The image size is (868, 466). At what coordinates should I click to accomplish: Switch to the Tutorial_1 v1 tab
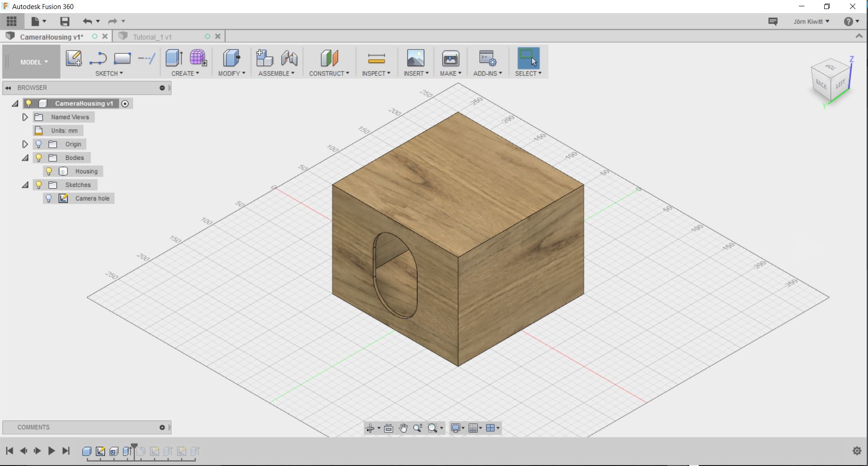coord(152,37)
